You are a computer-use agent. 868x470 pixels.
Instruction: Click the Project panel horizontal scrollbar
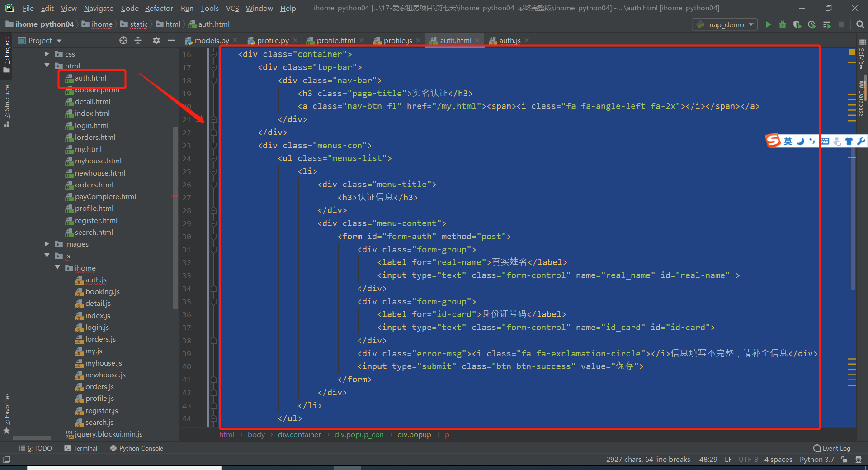[x=32, y=438]
